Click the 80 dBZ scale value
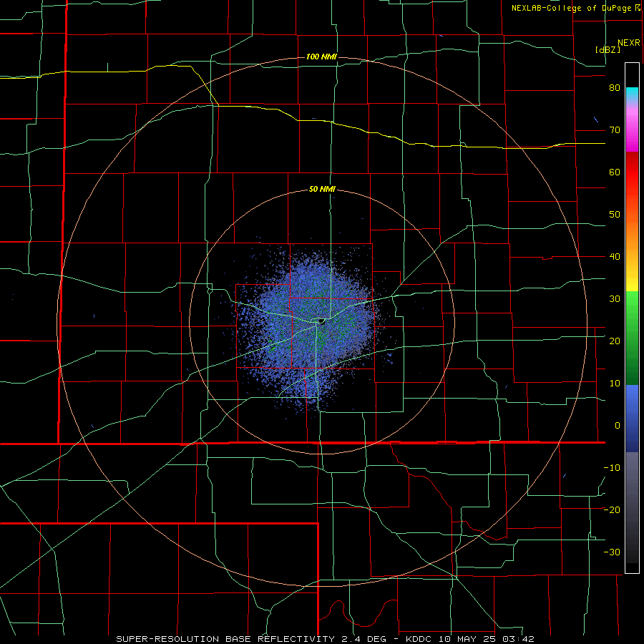 pyautogui.click(x=615, y=88)
